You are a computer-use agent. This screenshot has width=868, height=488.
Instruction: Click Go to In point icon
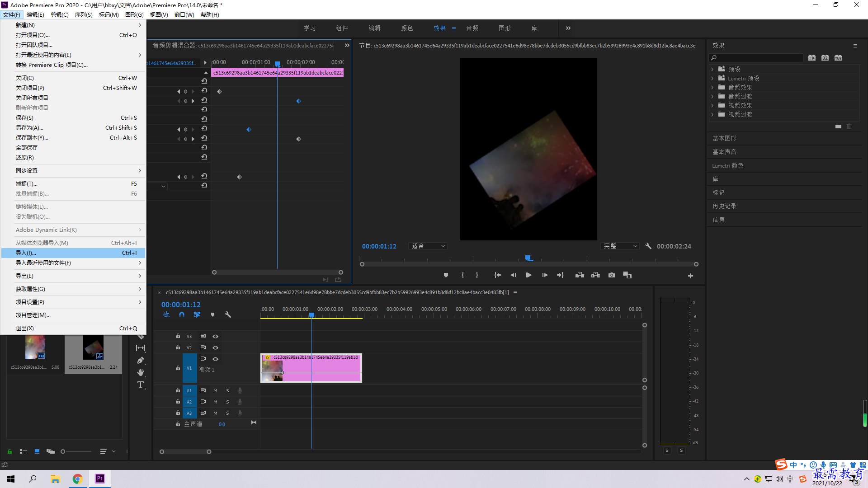click(497, 275)
